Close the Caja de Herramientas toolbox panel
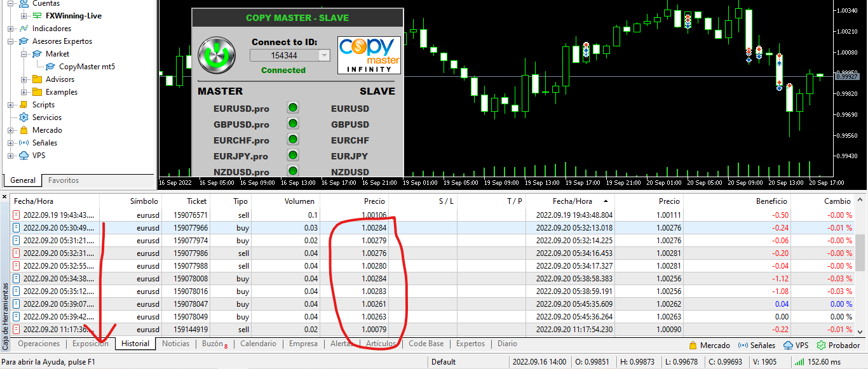This screenshot has height=369, width=868. coord(4,197)
